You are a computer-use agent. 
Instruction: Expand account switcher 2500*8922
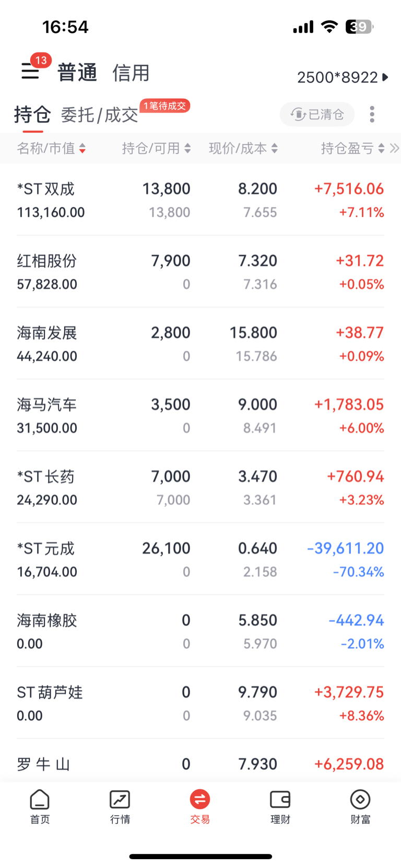[343, 77]
